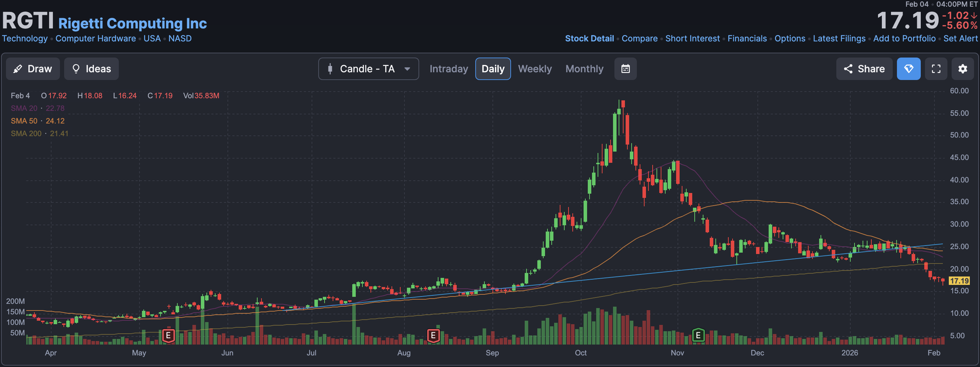The image size is (980, 367).
Task: Click the diamond premium icon
Action: pyautogui.click(x=908, y=69)
